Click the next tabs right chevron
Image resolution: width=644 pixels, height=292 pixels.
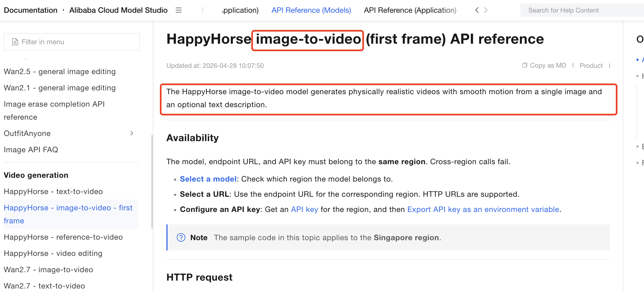pos(486,10)
